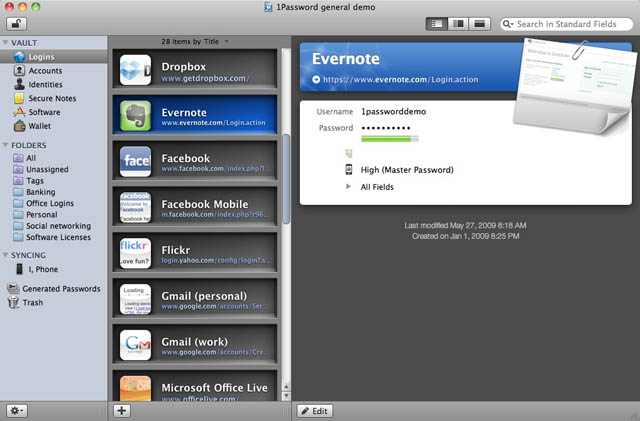Open the gear action menu

(17, 410)
